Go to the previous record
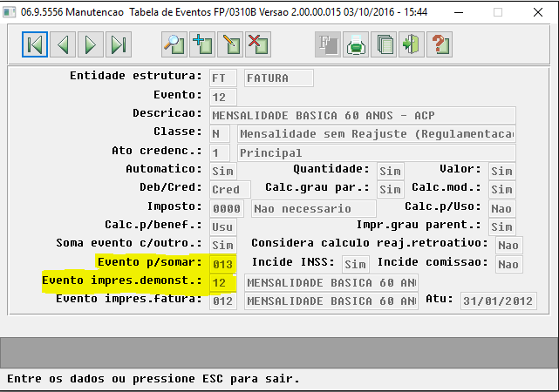The height and width of the screenshot is (392, 559). (x=63, y=44)
